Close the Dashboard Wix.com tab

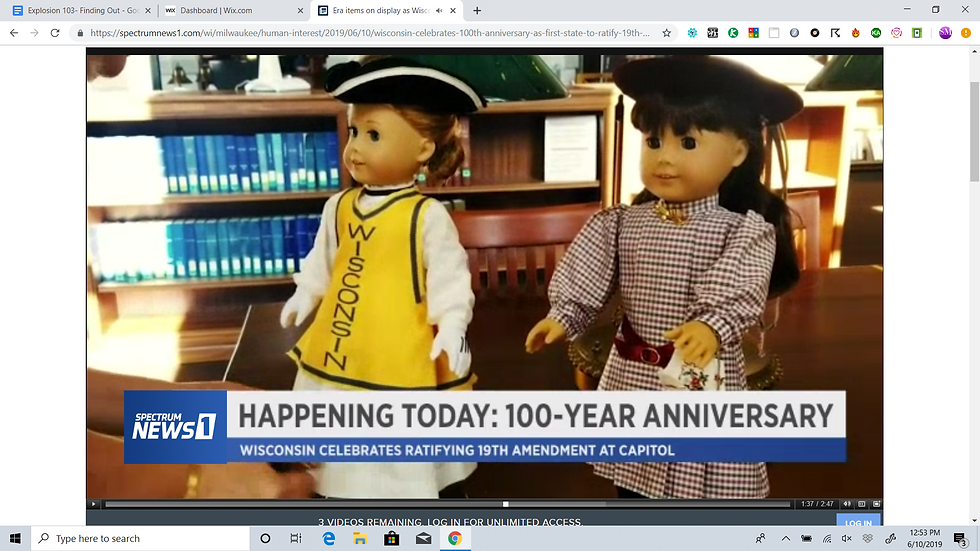[300, 11]
